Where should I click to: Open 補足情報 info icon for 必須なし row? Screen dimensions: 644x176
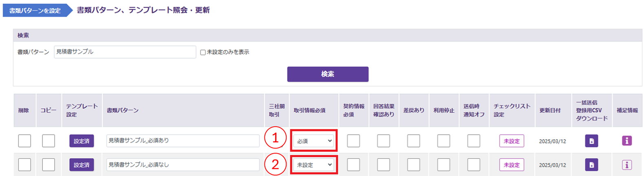point(626,165)
